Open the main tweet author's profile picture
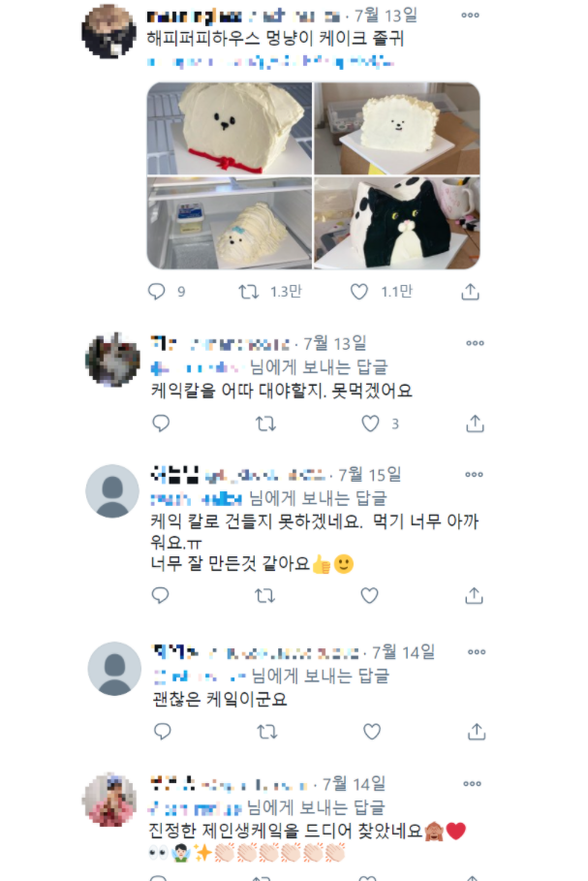This screenshot has height=881, width=588. click(x=108, y=31)
